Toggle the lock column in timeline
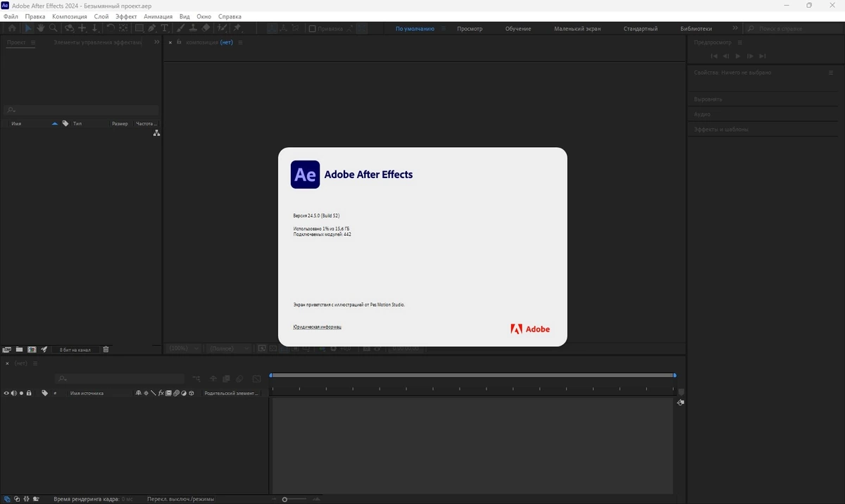Screen dimensions: 845x504 29,393
